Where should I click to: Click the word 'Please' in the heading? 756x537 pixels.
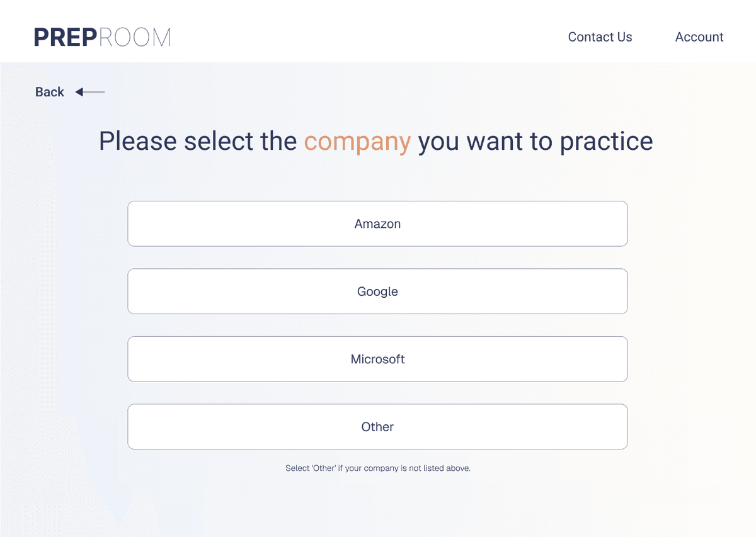(138, 142)
